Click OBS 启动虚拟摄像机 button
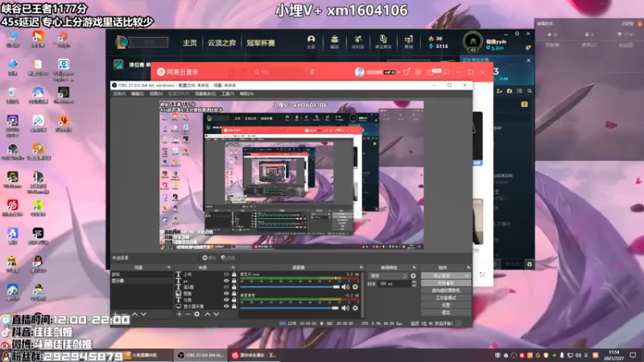Image resolution: width=644 pixels, height=362 pixels. click(446, 290)
